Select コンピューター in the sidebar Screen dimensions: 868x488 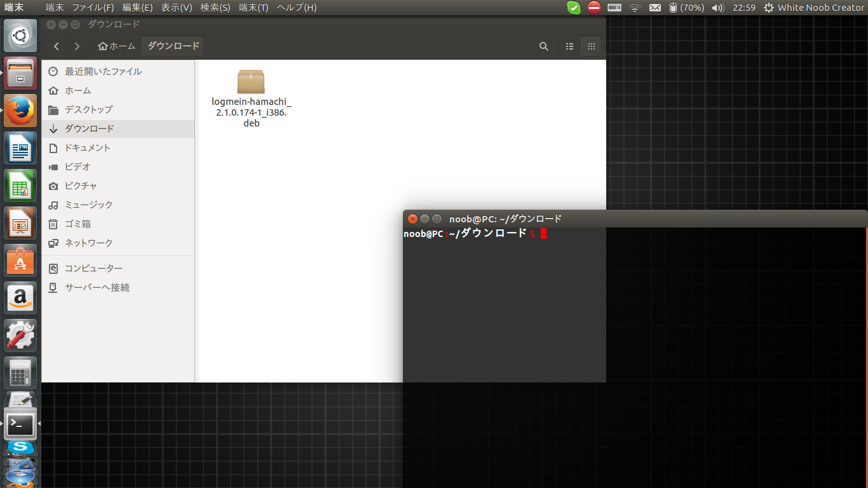click(x=118, y=268)
